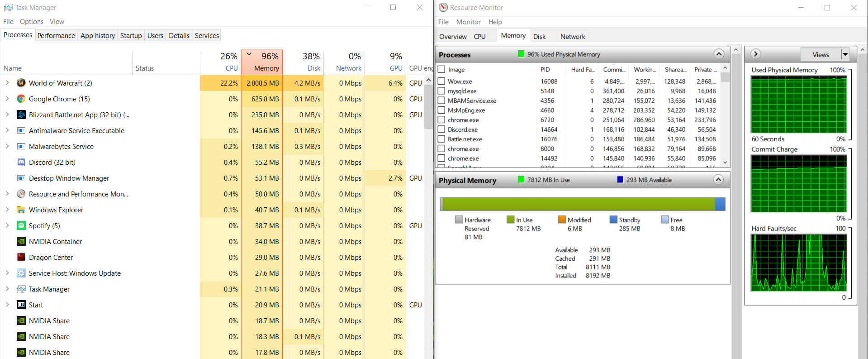Screen dimensions: 868x359
Task: Click the Physical Memory usage bar
Action: click(x=583, y=204)
